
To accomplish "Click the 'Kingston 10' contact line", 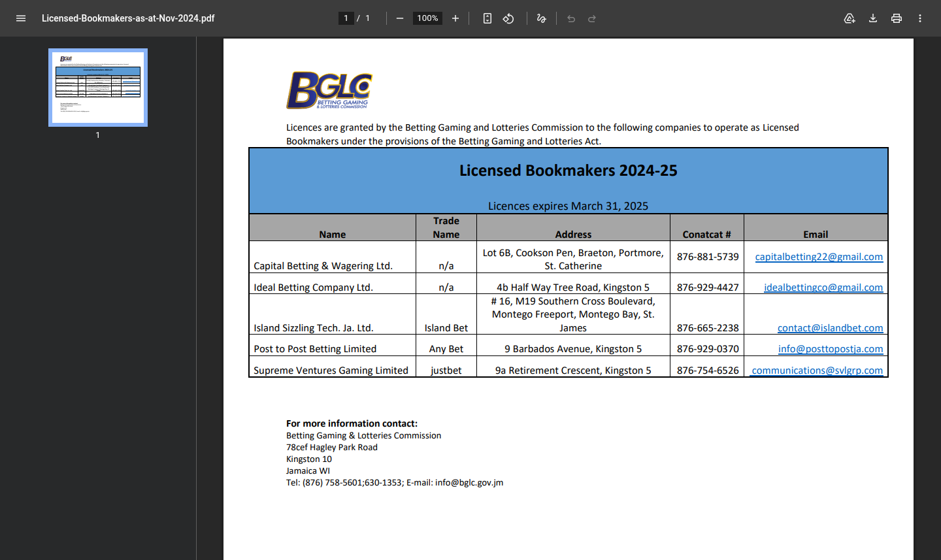I will (309, 459).
